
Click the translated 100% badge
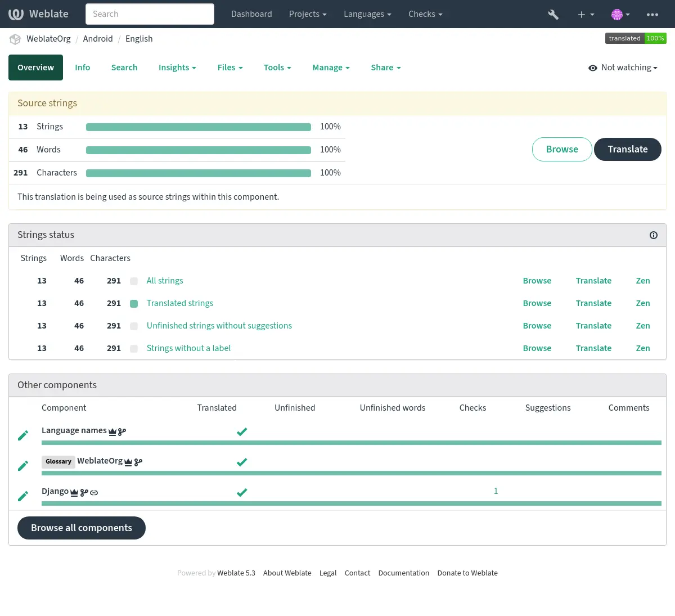pos(636,38)
